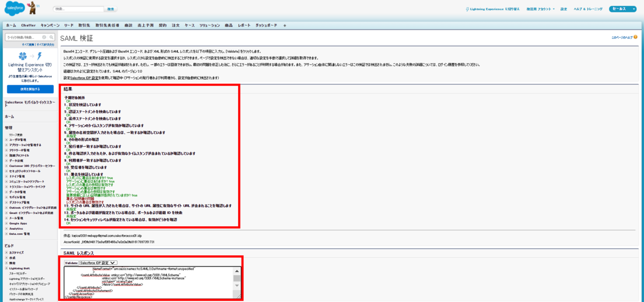The image size is (644, 302).
Task: Open Salesforce モバイルクイックスタート in sidebar
Action: pyautogui.click(x=30, y=104)
